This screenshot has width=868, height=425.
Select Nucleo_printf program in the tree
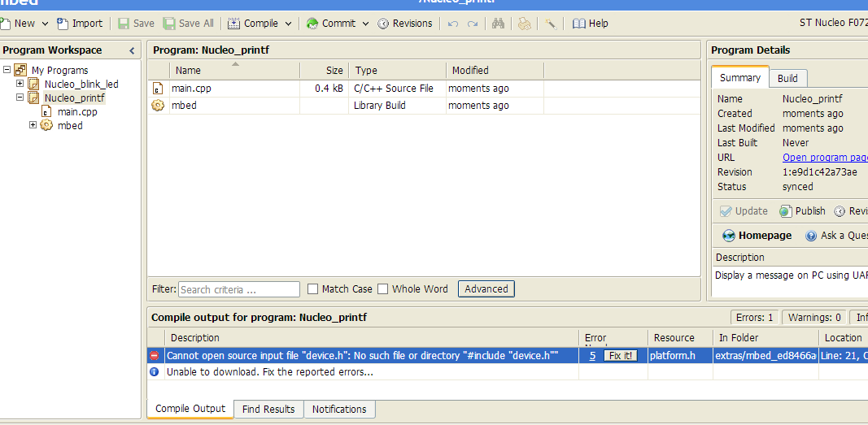(74, 98)
